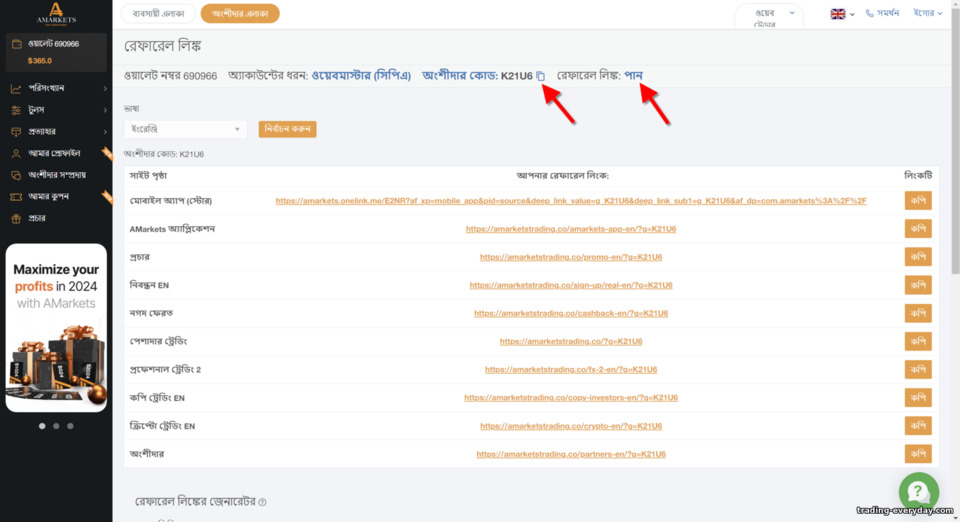The width and height of the screenshot is (960, 522).
Task: Copy the নগদ ফেরত cashback link
Action: tap(918, 313)
